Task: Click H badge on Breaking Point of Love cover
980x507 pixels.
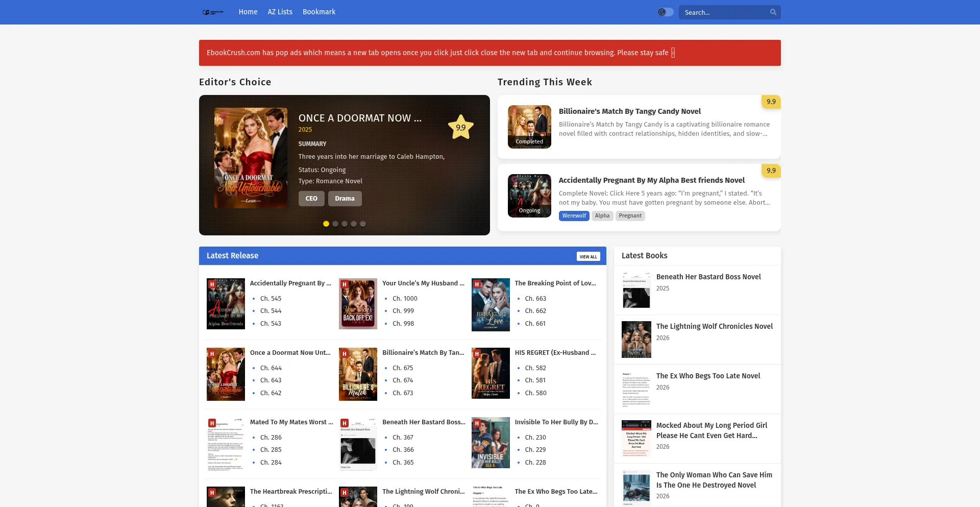Action: click(x=477, y=284)
